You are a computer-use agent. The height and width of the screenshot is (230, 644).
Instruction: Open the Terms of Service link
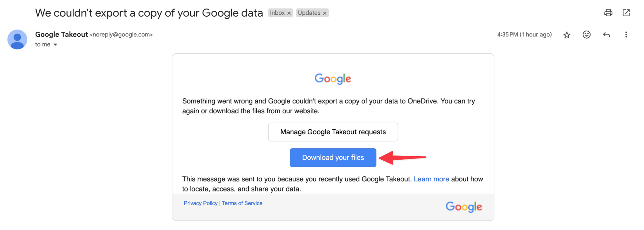[242, 203]
